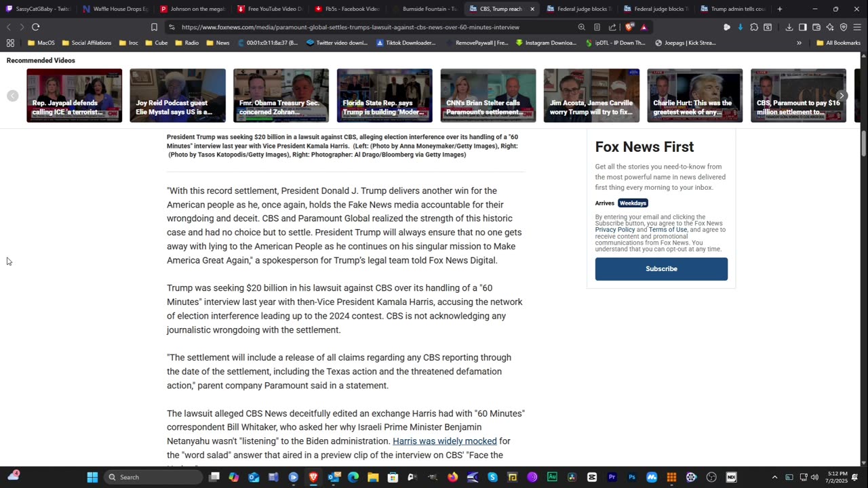Click the share page icon
This screenshot has height=488, width=868.
coord(612,27)
